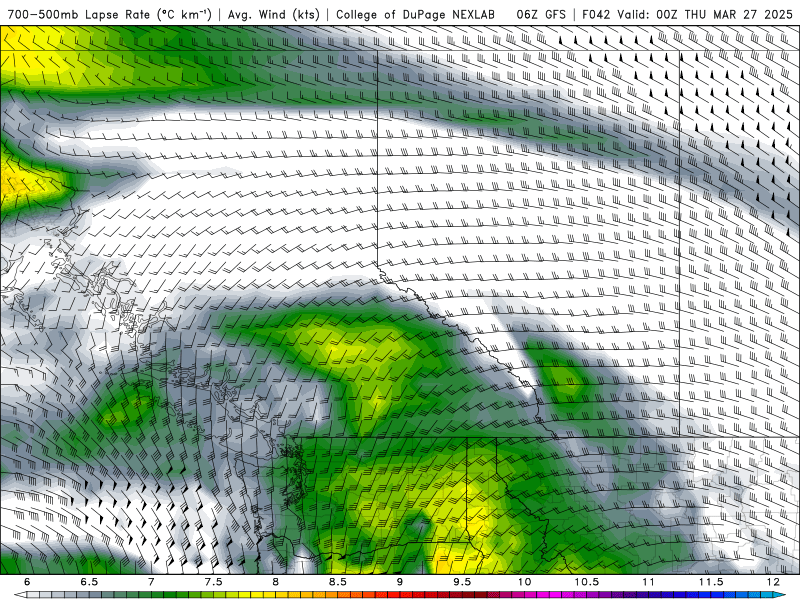The height and width of the screenshot is (600, 800).
Task: Click the '8' colorbar tick label
Action: tap(276, 582)
